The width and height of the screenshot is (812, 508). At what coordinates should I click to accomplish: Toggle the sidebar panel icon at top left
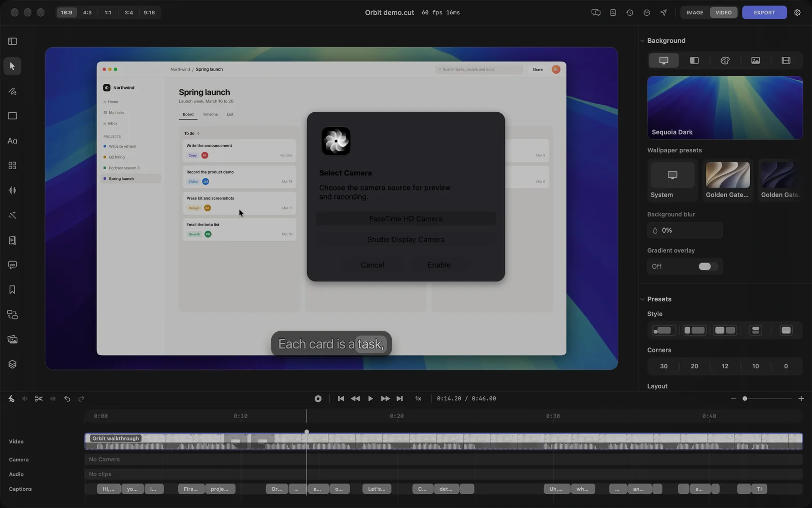tap(12, 41)
